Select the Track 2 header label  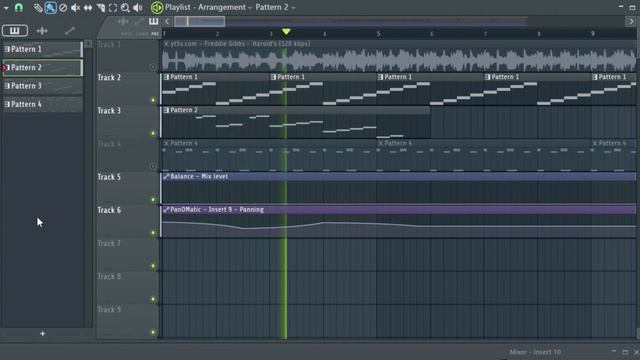coord(109,78)
